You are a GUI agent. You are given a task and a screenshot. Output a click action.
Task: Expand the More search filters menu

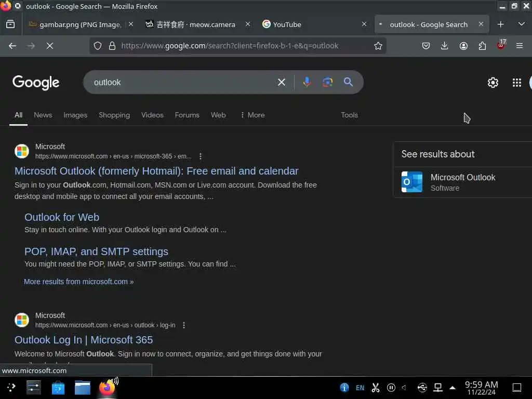tap(252, 115)
